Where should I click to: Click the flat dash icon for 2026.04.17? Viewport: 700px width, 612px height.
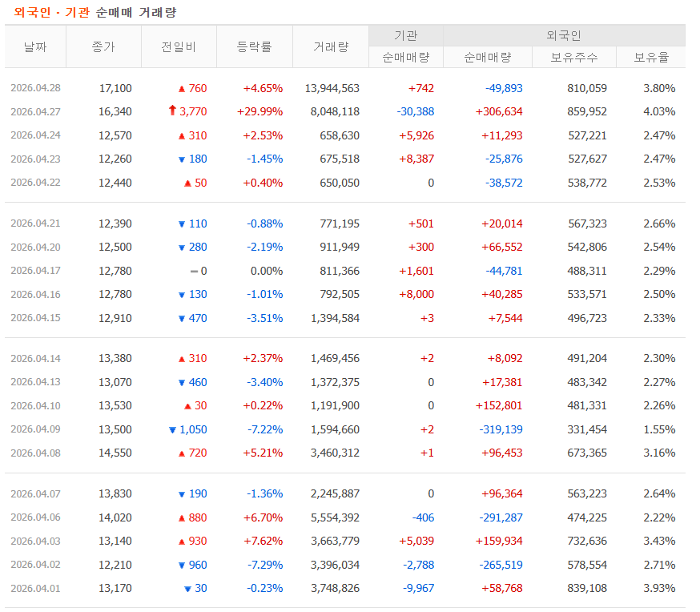pos(194,272)
